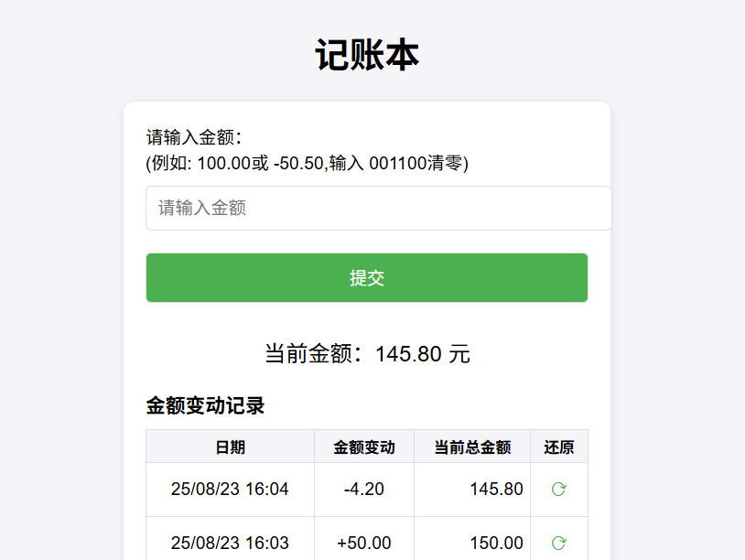Click the 记账本 page title
Screen dimensions: 745x560
[x=366, y=55]
